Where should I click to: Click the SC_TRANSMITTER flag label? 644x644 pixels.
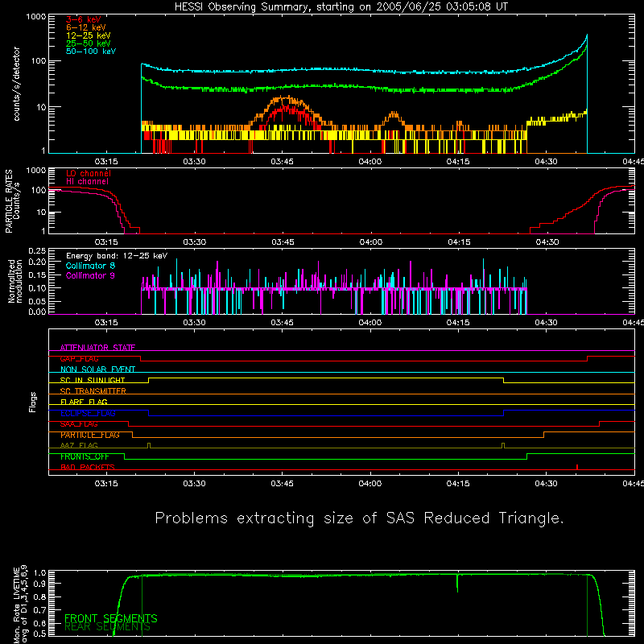[93, 391]
